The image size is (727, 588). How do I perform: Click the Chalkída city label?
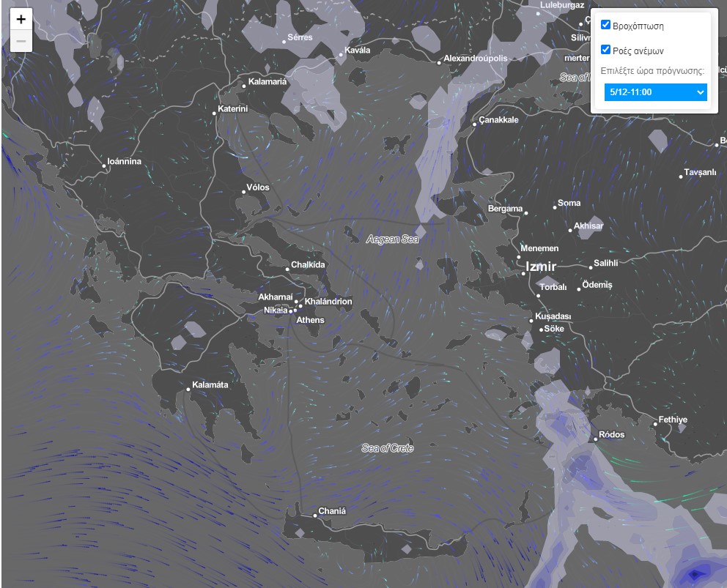308,264
